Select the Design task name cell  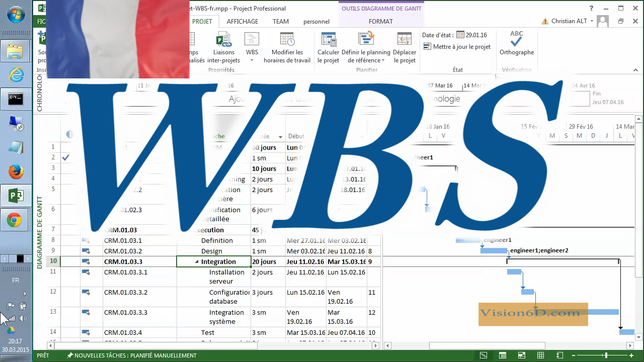point(214,251)
